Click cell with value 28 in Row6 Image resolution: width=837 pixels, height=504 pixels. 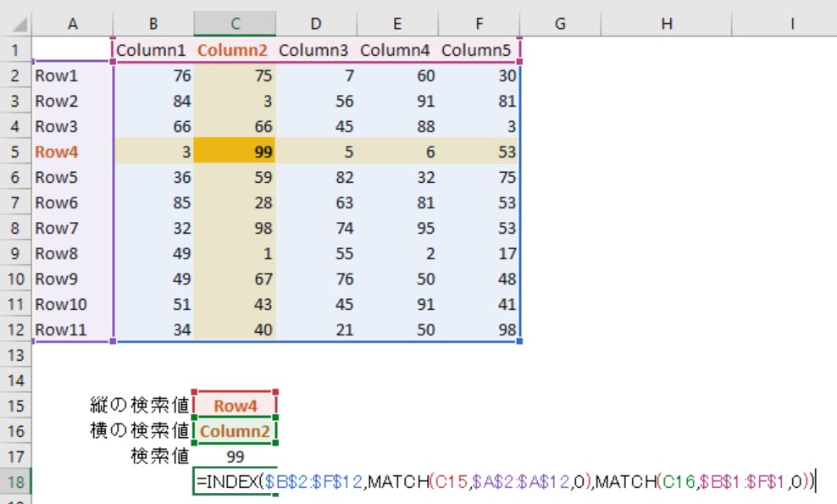[x=235, y=203]
